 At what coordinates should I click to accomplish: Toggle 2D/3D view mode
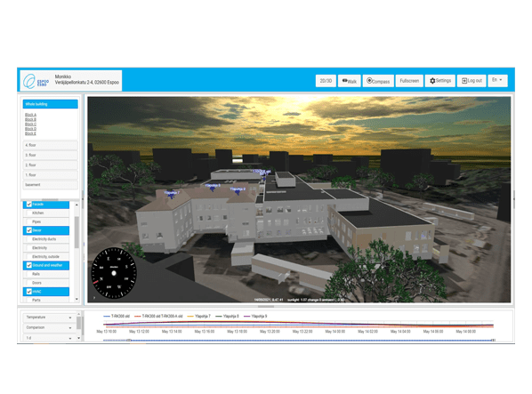(326, 81)
